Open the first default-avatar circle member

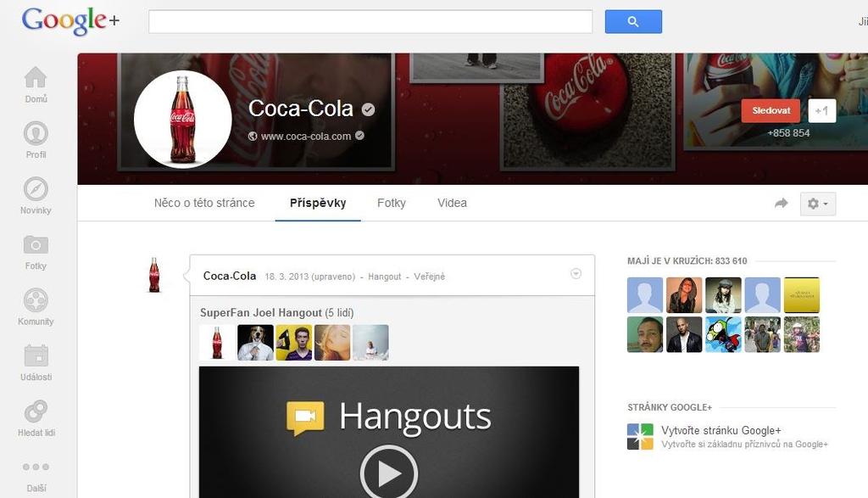pos(645,295)
